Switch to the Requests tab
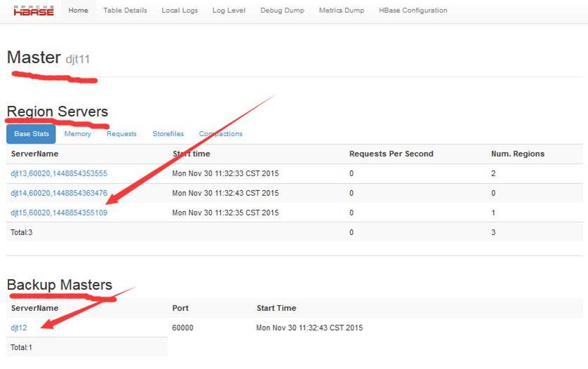Screen dimensions: 588x369 tap(121, 134)
